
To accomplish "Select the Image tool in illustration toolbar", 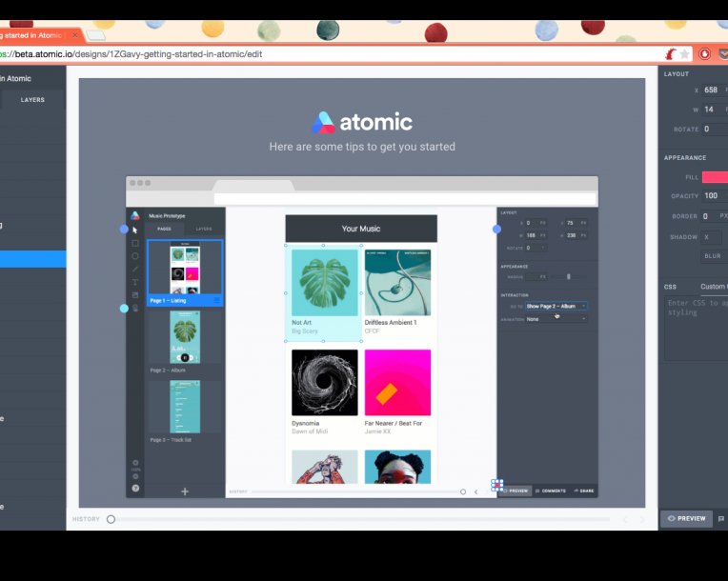I will click(x=135, y=295).
